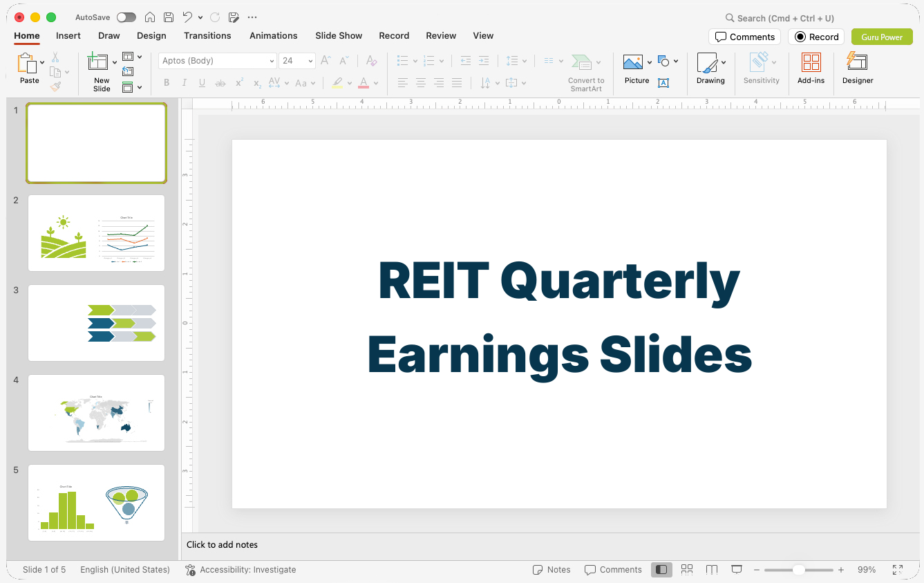Open the font name combo box

click(218, 61)
